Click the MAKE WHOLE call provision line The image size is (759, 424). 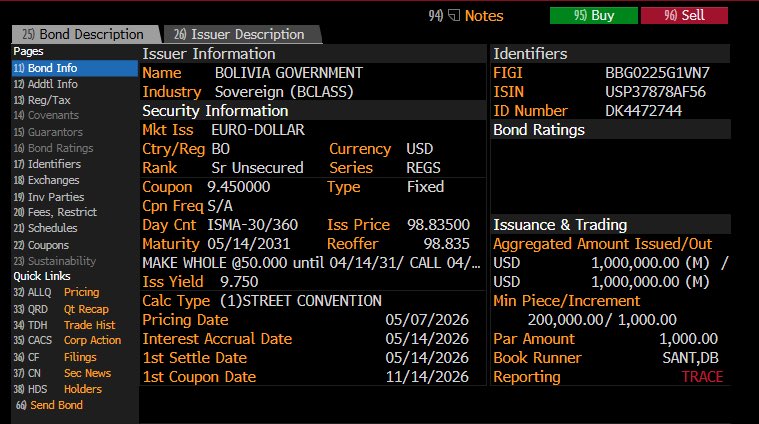[x=311, y=263]
